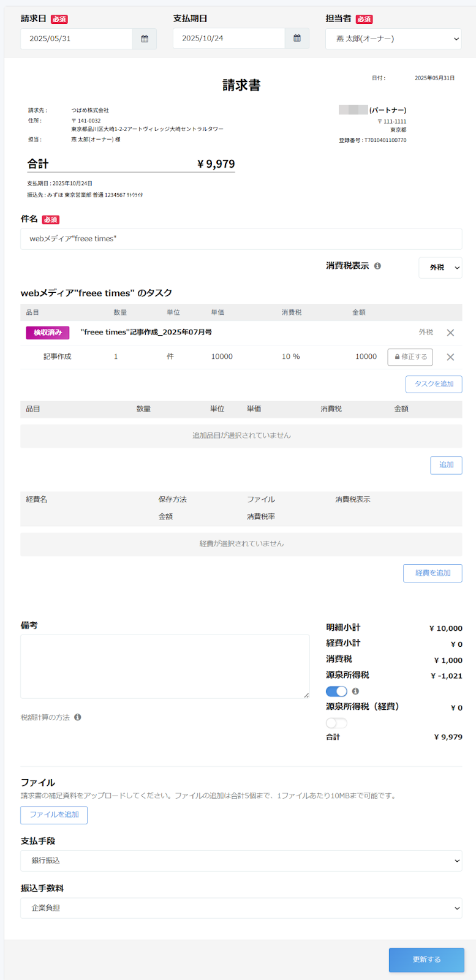Viewport: 476px width, 980px height.
Task: Click the 修正する button
Action: pyautogui.click(x=410, y=357)
